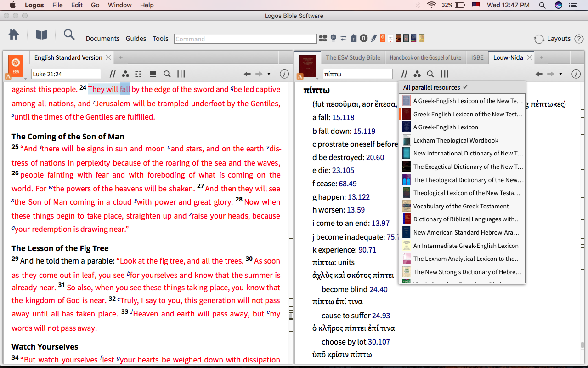Close the English Standard Version tab
Image resolution: width=588 pixels, height=368 pixels.
pyautogui.click(x=108, y=57)
